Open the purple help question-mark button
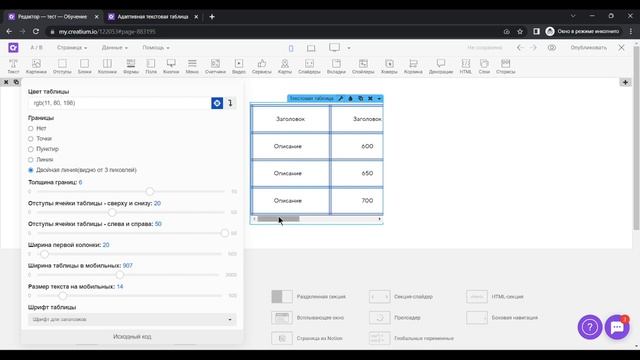 click(590, 327)
